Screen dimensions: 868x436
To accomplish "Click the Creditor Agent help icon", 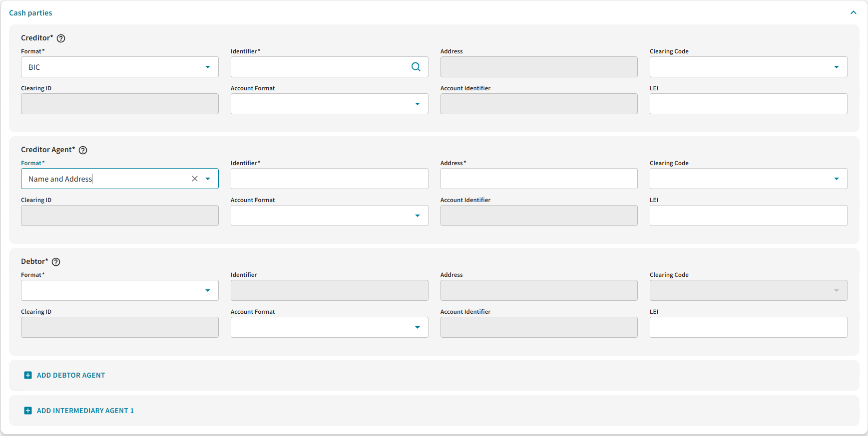I will [83, 150].
